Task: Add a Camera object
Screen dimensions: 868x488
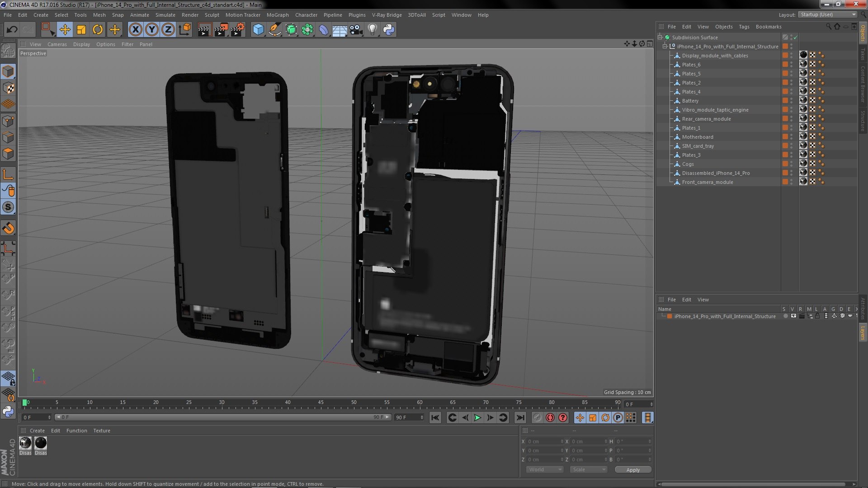Action: (356, 30)
